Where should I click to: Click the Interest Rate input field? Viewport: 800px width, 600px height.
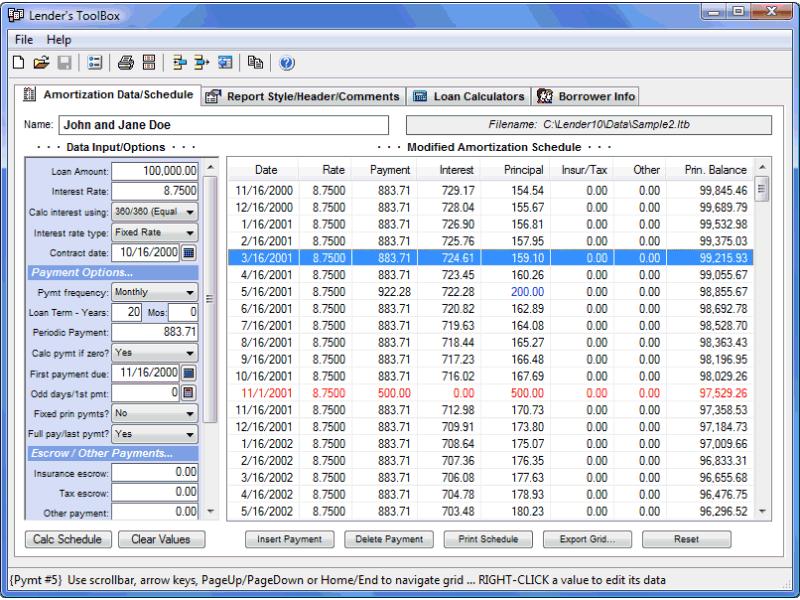pyautogui.click(x=155, y=191)
